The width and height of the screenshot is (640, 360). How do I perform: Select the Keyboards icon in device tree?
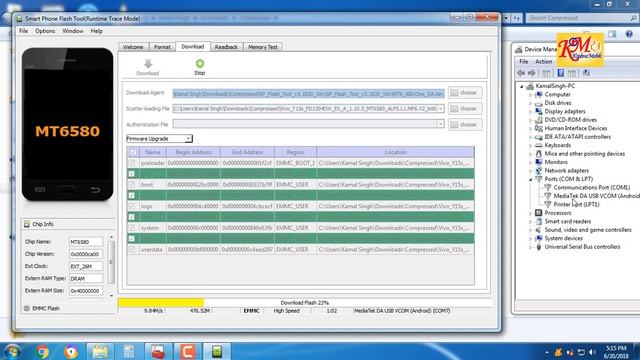[539, 145]
